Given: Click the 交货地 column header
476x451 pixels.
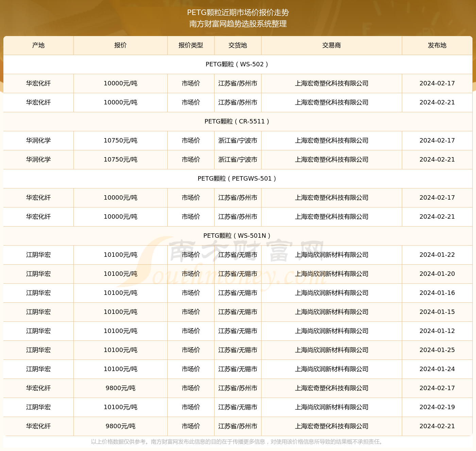Looking at the screenshot, I should pyautogui.click(x=237, y=45).
